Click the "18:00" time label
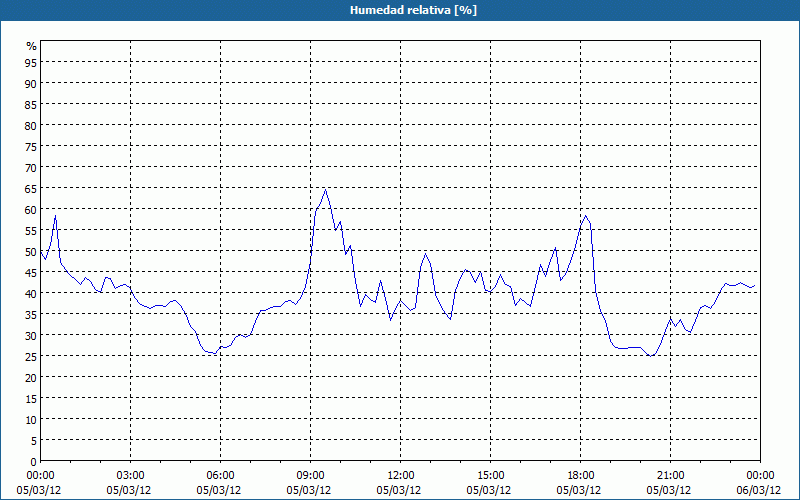 [x=580, y=476]
